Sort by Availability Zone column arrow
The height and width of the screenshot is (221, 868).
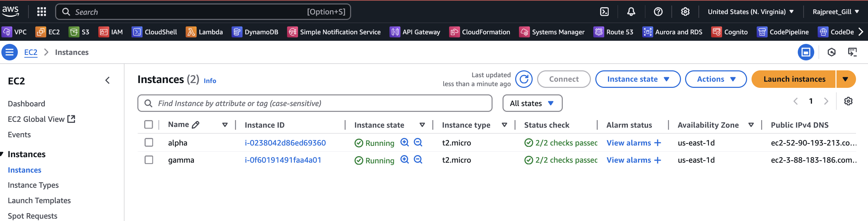pos(751,125)
